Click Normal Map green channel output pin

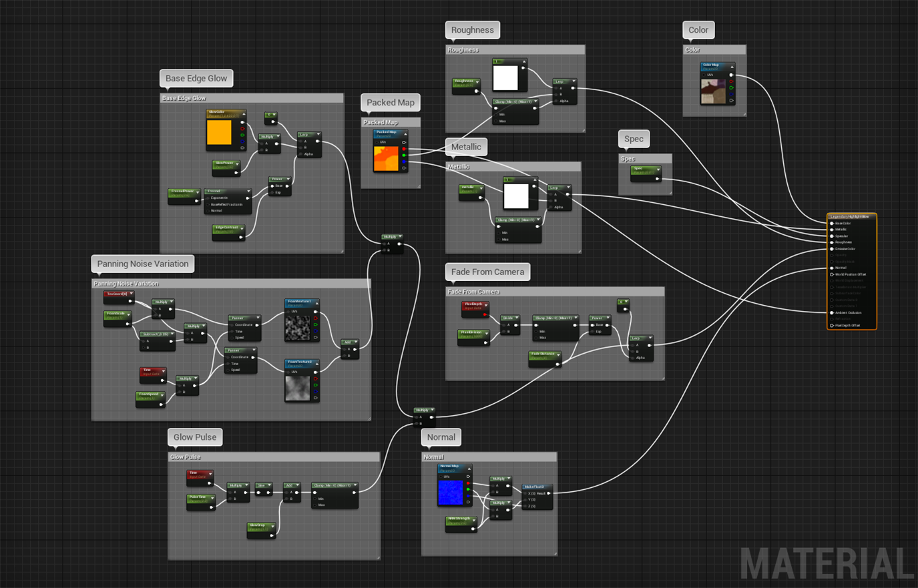(468, 489)
